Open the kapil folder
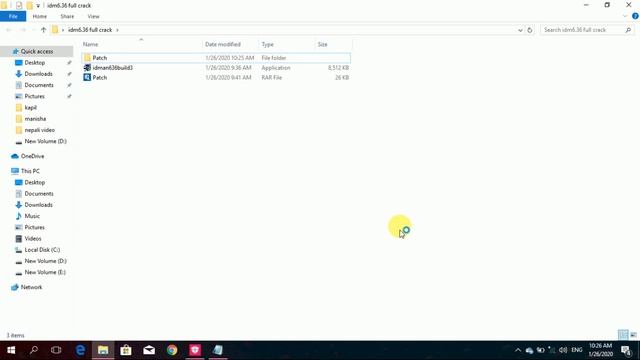 [x=31, y=108]
